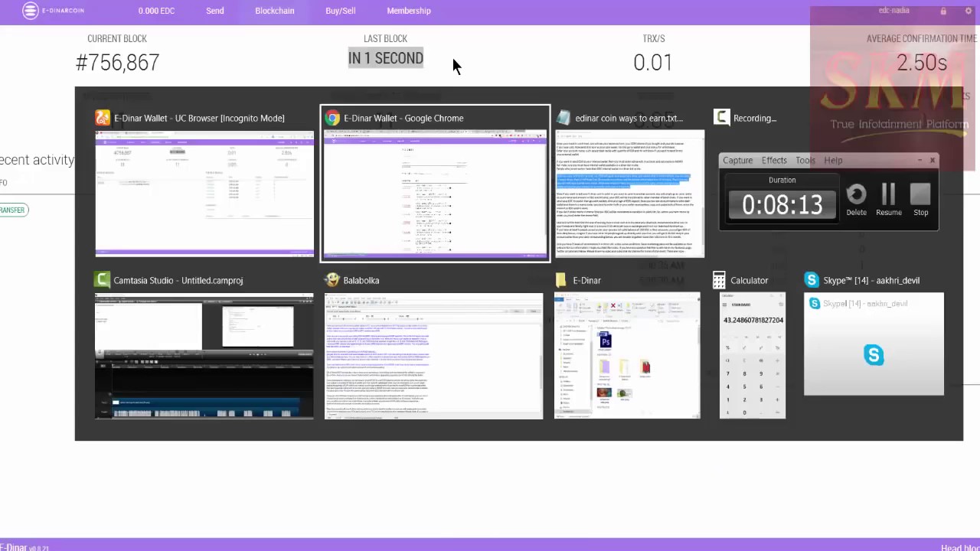Click the Camtasia Studio icon in the switcher
This screenshot has width=980, height=551.
pyautogui.click(x=103, y=280)
